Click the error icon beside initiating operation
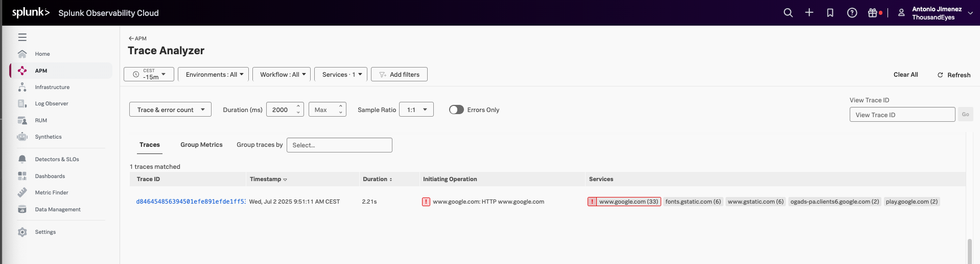Viewport: 980px width, 264px height. [x=426, y=202]
